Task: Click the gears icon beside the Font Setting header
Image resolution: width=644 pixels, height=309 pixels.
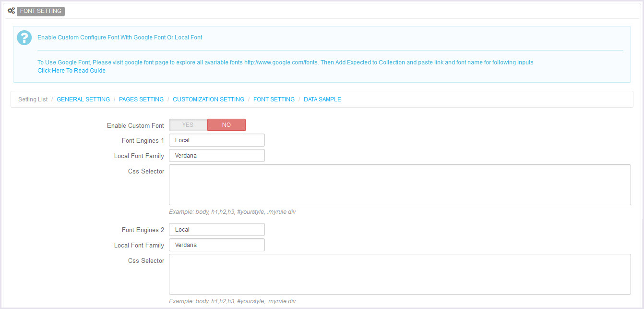Action: pyautogui.click(x=11, y=11)
